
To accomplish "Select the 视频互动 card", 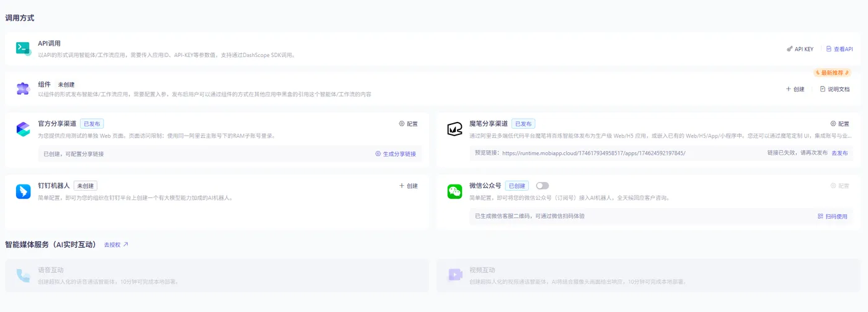I will 649,275.
